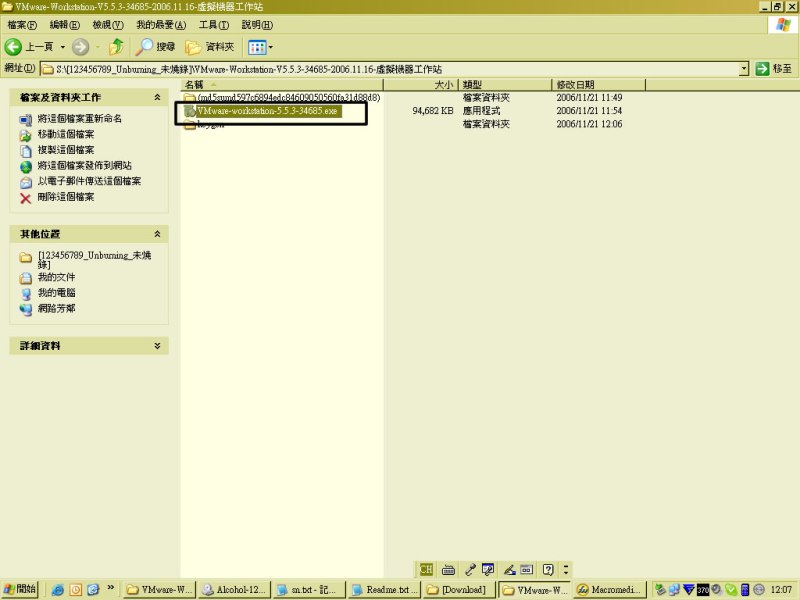The height and width of the screenshot is (600, 800).
Task: Click inside the address bar path
Action: (x=390, y=69)
